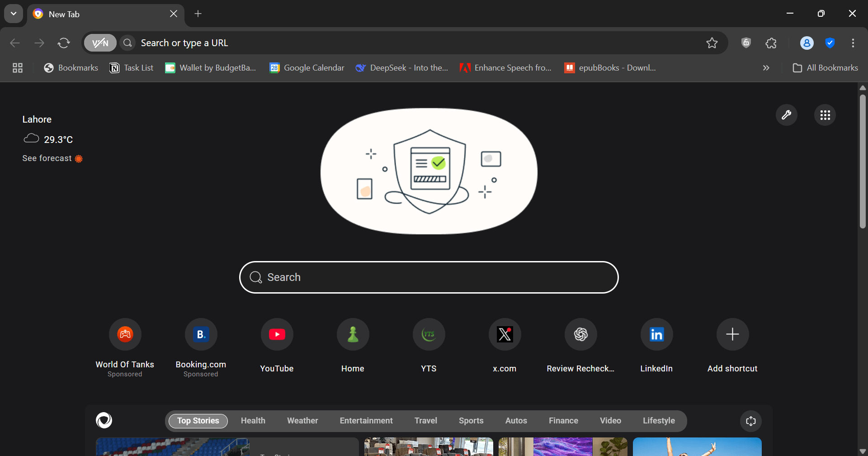Click the search magnifier icon in address bar
868x456 pixels.
click(x=128, y=43)
